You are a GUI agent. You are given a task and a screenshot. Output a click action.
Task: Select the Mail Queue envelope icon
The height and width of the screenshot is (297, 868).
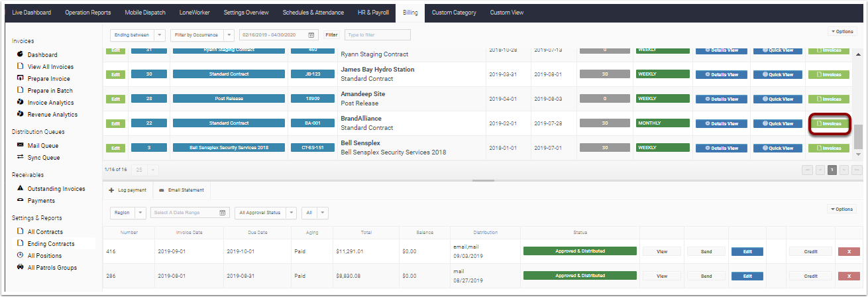tap(21, 145)
